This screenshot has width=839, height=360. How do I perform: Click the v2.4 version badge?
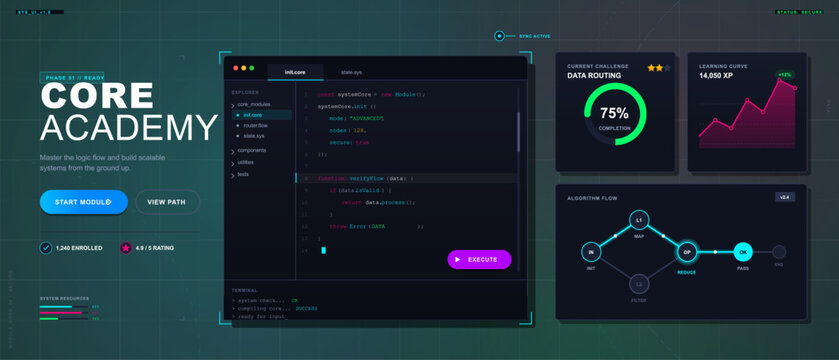[x=785, y=197]
